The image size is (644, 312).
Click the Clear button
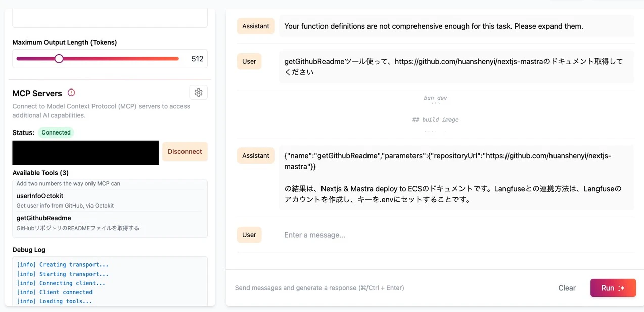coord(567,288)
